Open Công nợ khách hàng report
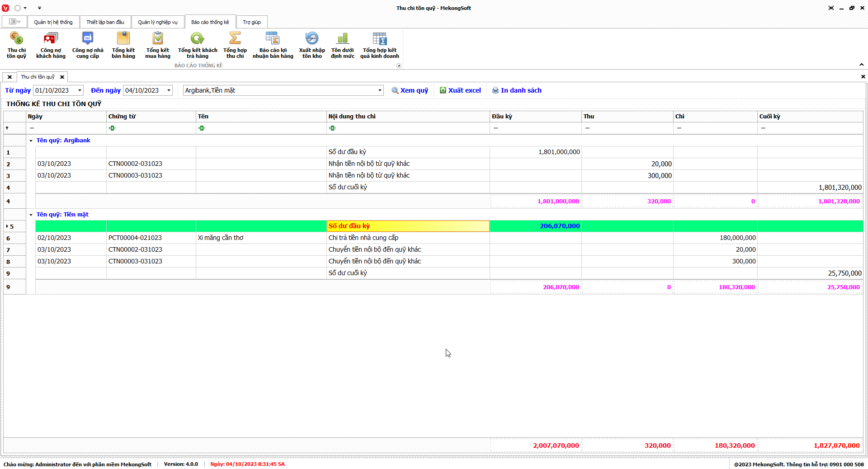The width and height of the screenshot is (868, 469). [51, 45]
